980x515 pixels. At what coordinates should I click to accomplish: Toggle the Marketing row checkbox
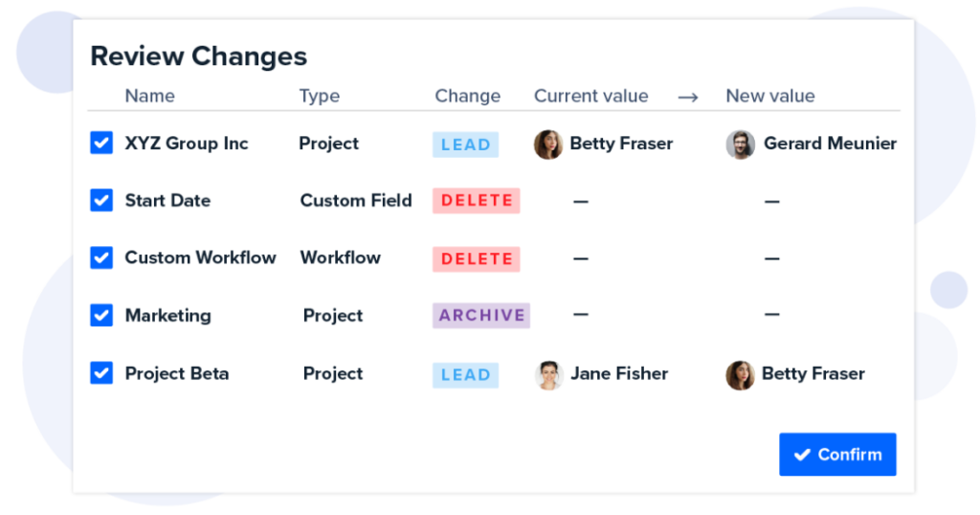pos(101,315)
